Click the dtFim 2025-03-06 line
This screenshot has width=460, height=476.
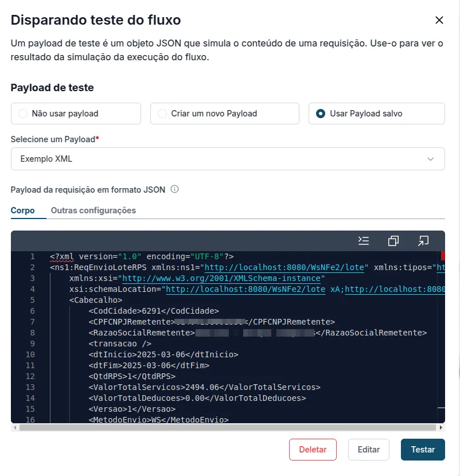click(x=149, y=365)
